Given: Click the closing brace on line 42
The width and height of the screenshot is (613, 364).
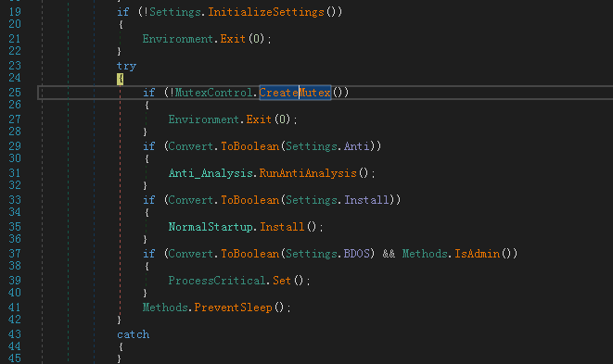Looking at the screenshot, I should pyautogui.click(x=120, y=320).
